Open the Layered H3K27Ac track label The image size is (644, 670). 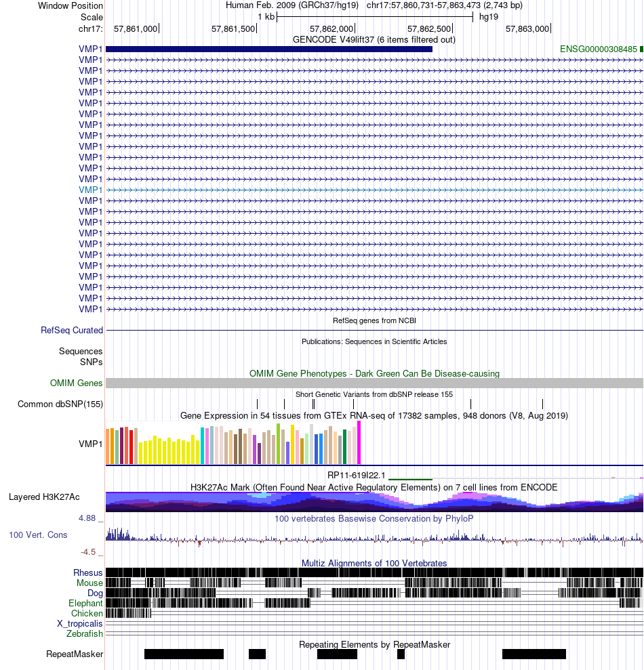(x=44, y=497)
